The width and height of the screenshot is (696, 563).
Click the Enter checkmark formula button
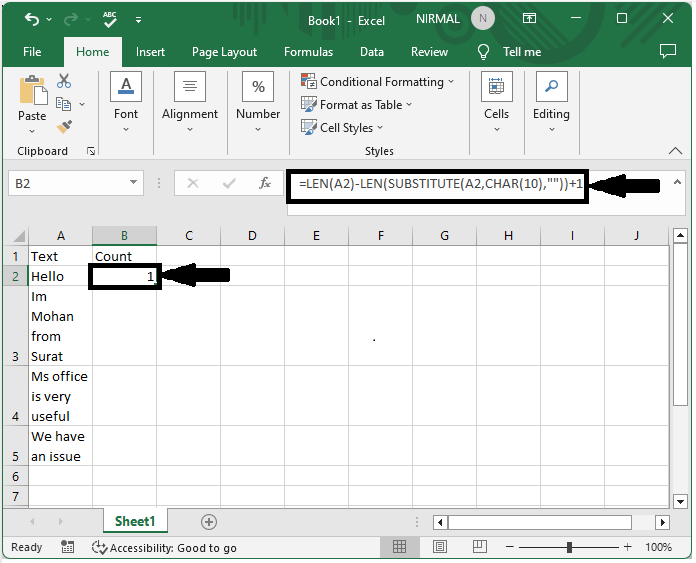229,182
